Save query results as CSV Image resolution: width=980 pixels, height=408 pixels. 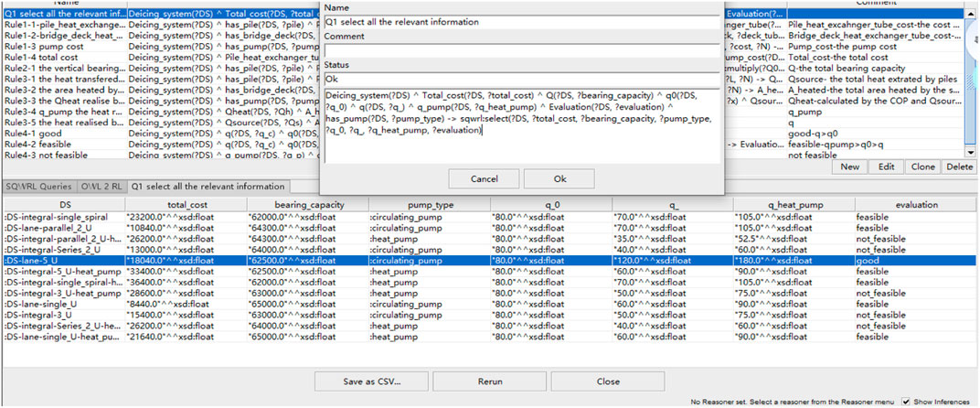tap(371, 381)
